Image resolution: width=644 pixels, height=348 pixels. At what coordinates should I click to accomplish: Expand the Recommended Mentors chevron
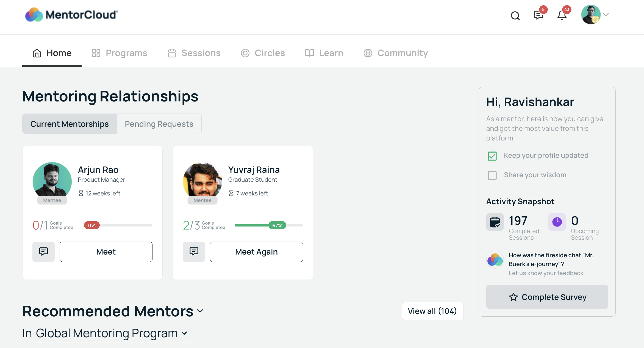200,311
